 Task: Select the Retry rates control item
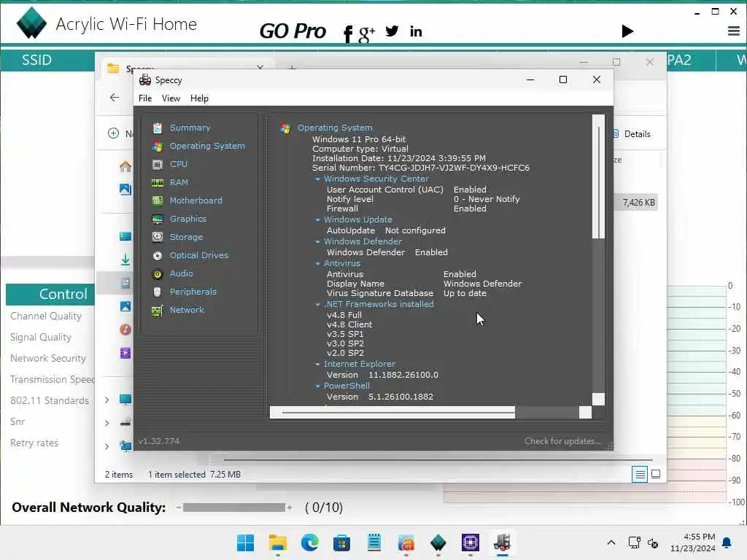pyautogui.click(x=34, y=443)
